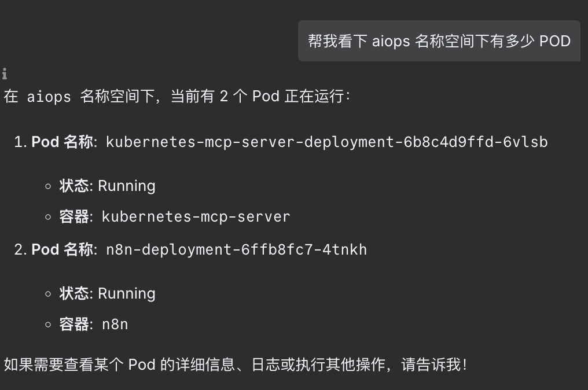
Task: Click the user message bubble about aiops POD
Action: point(439,41)
